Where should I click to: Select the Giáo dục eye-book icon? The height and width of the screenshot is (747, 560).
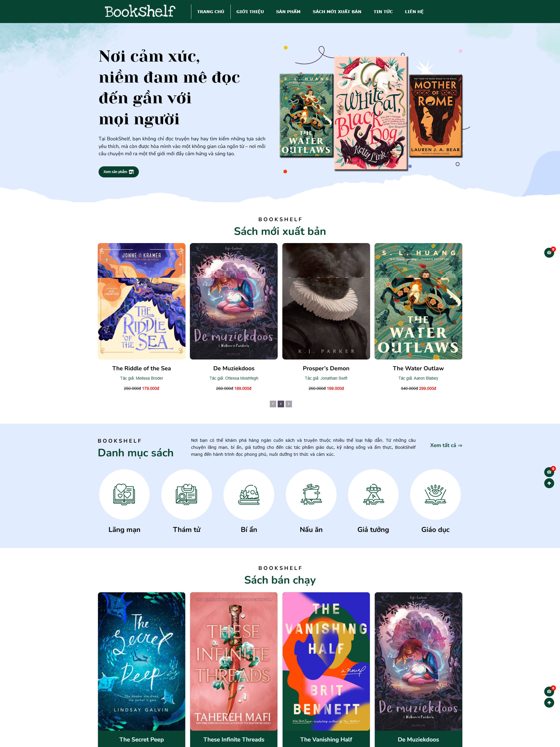[x=435, y=494]
